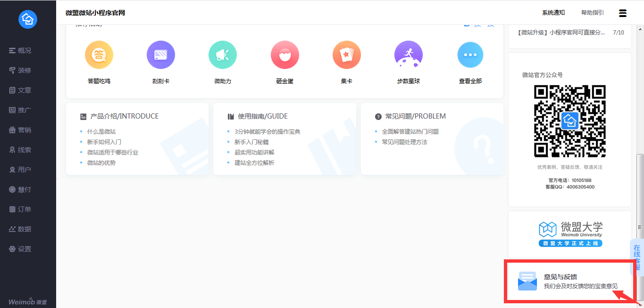Click the 微盟大学 banner image
Viewport: 644px width, 308px height.
click(x=571, y=234)
